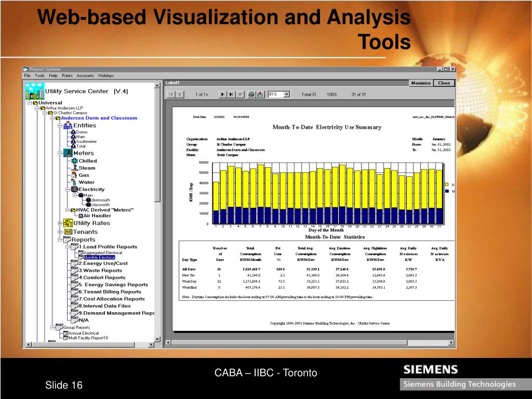Click the Utility Rates yellow icon
The width and height of the screenshot is (532, 399).
click(68, 223)
